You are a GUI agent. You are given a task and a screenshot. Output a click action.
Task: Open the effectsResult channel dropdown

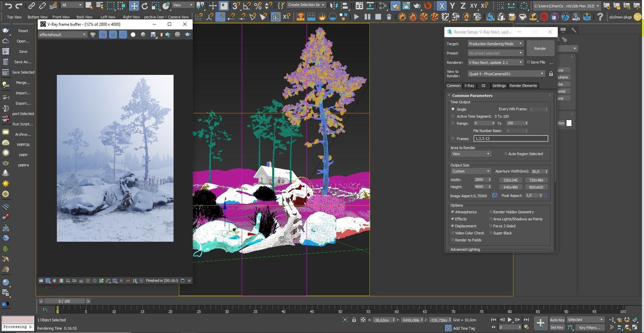(x=63, y=34)
